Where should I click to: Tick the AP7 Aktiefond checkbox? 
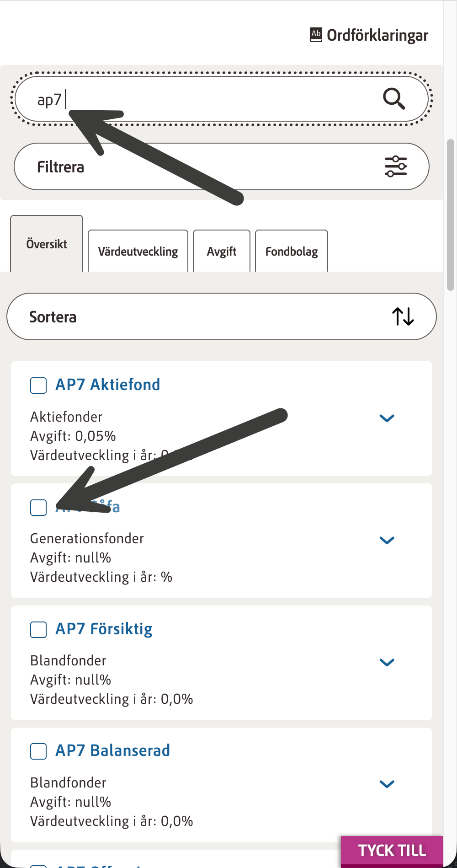point(38,385)
